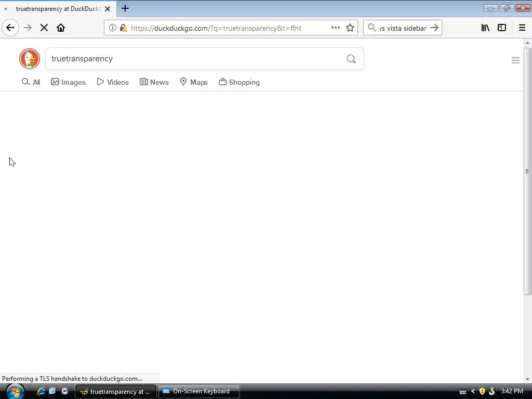Click the padlock with warning icon
Image resolution: width=532 pixels, height=399 pixels.
(x=123, y=28)
